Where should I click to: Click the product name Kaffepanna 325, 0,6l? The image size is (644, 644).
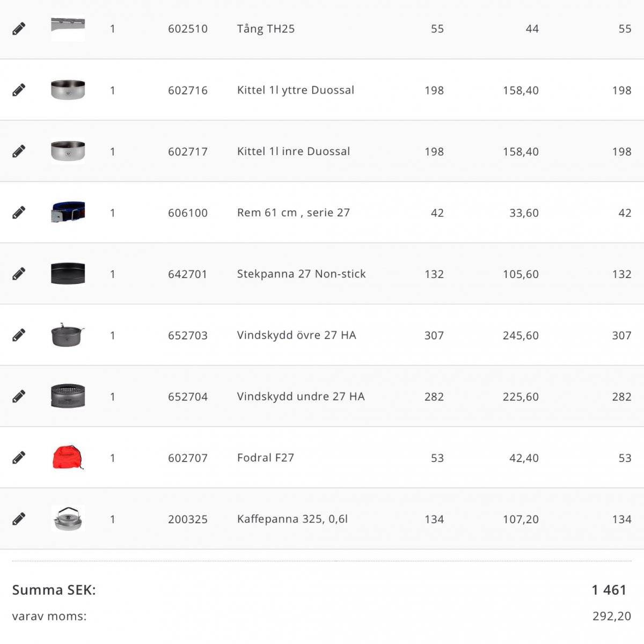click(x=292, y=519)
